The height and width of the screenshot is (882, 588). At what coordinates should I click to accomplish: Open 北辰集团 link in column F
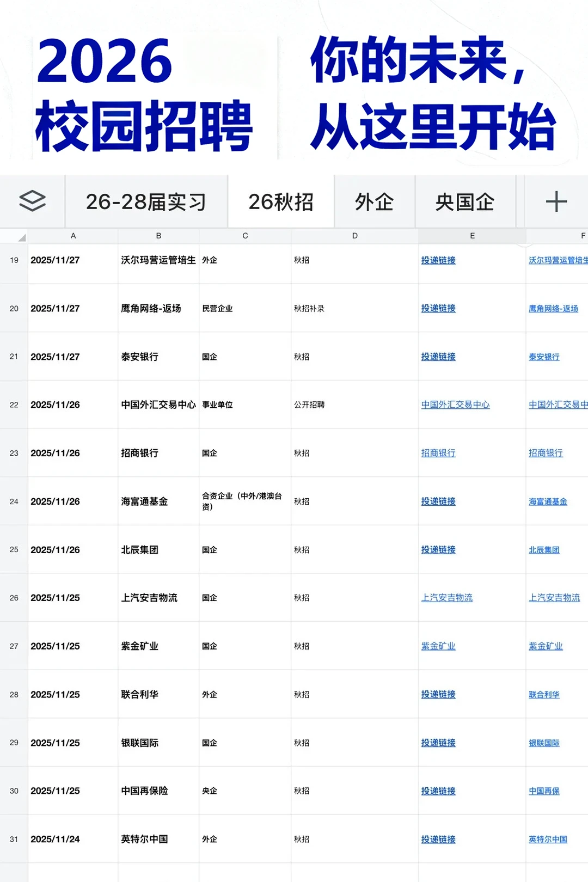coord(544,550)
